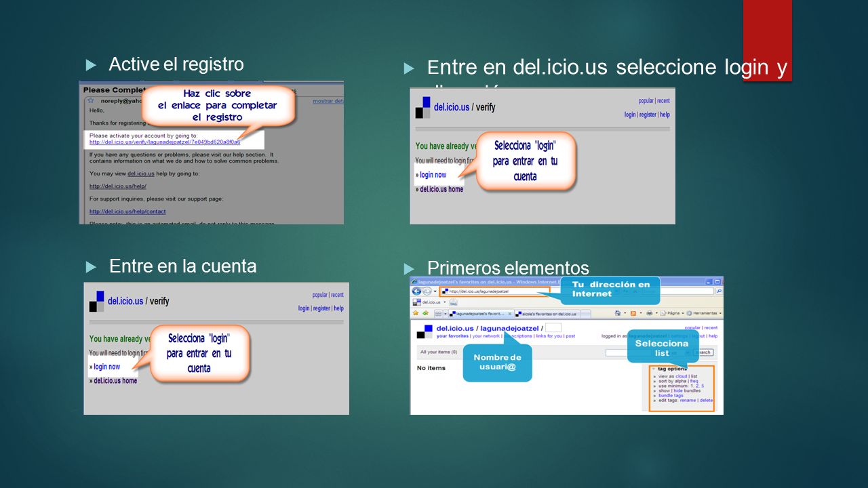Click 'login now' under 'Entre en del.icio.us'
Screen dimensions: 868x488
[x=433, y=175]
